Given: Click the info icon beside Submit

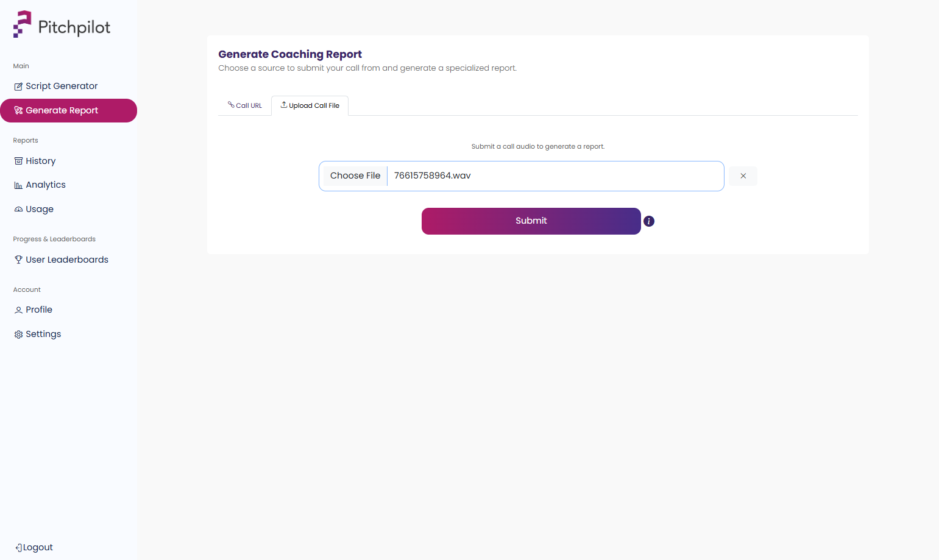Looking at the screenshot, I should point(649,221).
